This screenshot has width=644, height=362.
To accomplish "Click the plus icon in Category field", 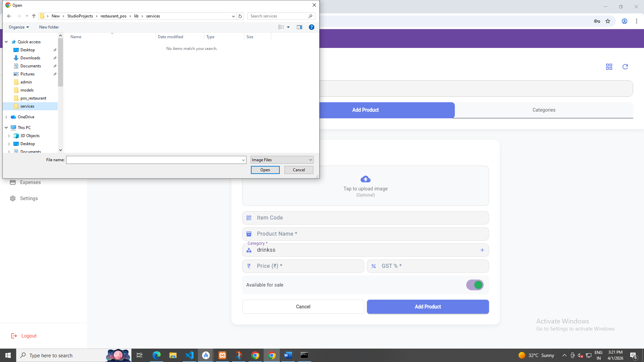I will (x=482, y=250).
